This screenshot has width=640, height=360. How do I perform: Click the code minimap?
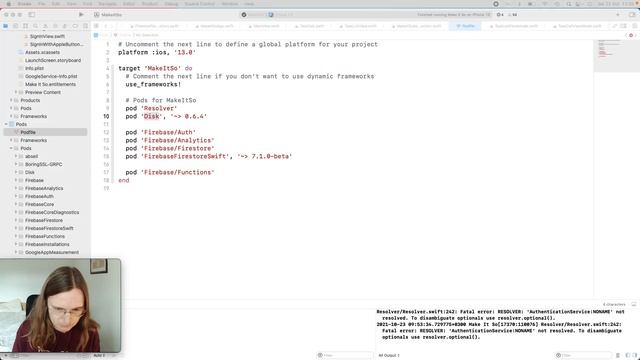(617, 55)
